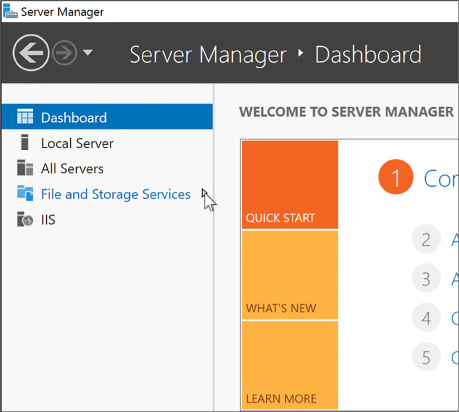
Task: Click the breadcrumb separator arrow
Action: click(x=301, y=53)
